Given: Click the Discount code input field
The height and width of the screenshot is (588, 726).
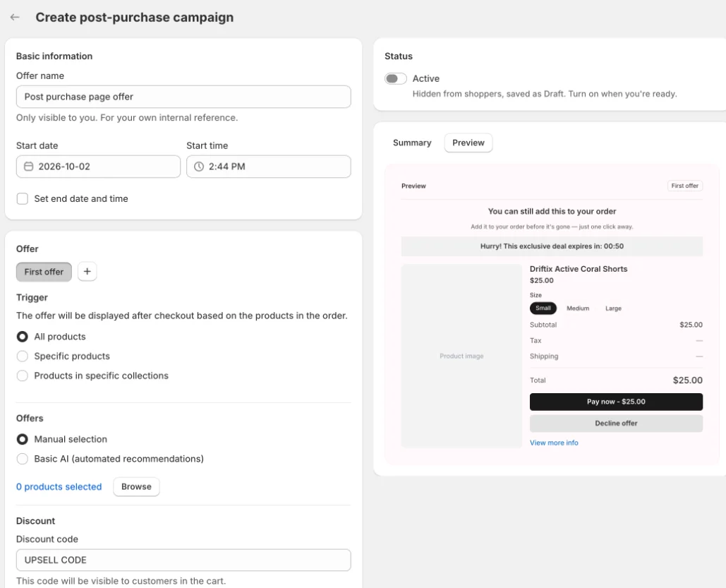Looking at the screenshot, I should coord(183,560).
